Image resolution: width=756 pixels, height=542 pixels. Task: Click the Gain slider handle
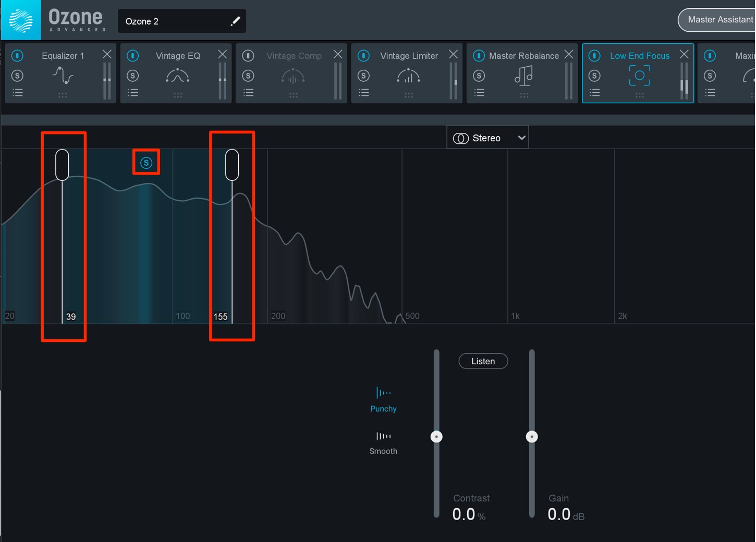[x=532, y=436]
